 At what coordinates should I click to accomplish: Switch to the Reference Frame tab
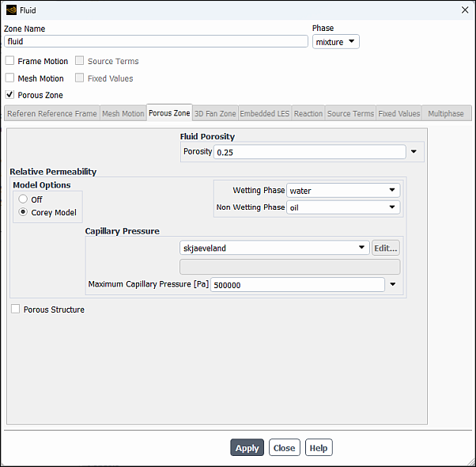[x=52, y=114]
